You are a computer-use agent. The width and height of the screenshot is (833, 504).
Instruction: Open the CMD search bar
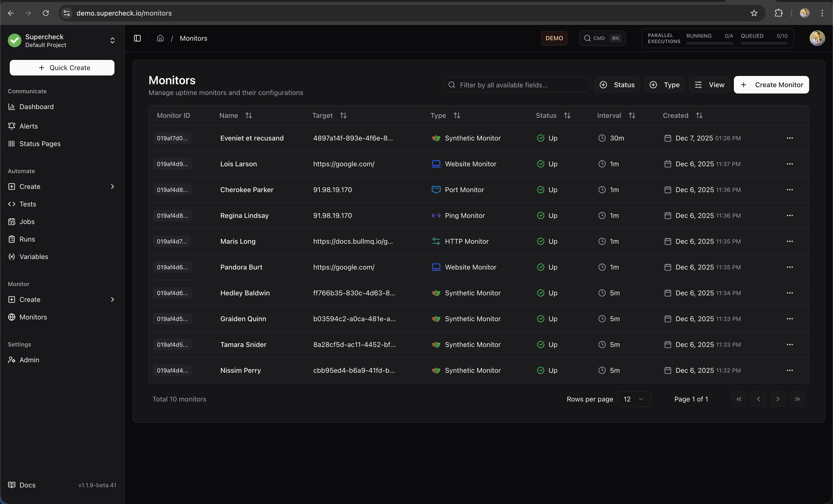pos(602,38)
